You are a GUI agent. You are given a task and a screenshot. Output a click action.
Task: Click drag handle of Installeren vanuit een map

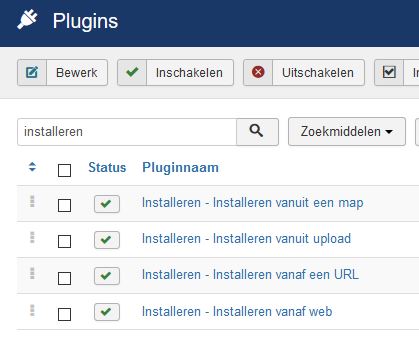pyautogui.click(x=32, y=202)
